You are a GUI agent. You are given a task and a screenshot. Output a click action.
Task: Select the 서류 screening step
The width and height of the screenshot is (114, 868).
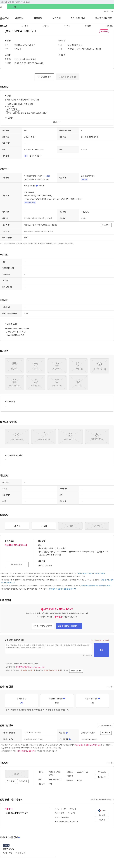[17, 526]
